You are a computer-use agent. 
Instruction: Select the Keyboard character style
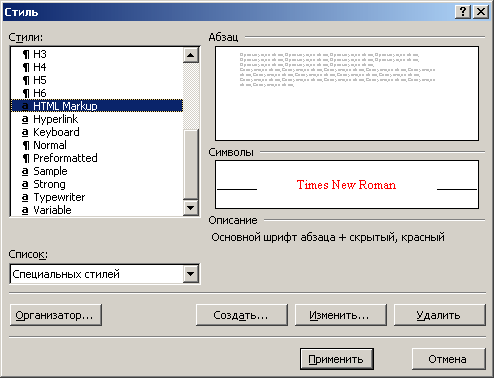(97, 132)
